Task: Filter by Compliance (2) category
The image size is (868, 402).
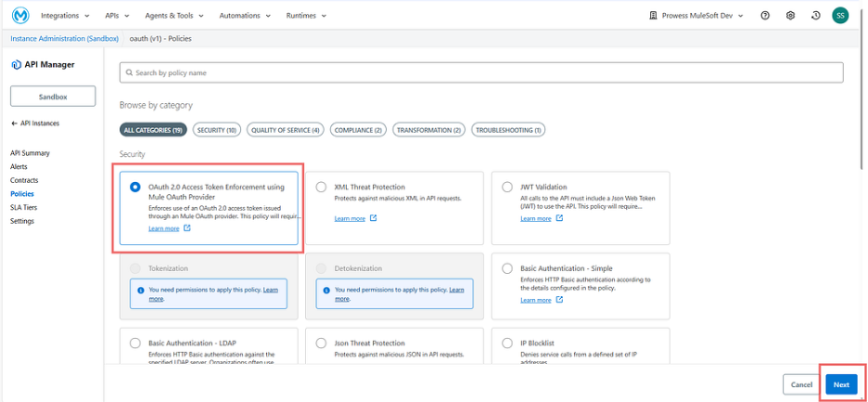Action: [358, 130]
